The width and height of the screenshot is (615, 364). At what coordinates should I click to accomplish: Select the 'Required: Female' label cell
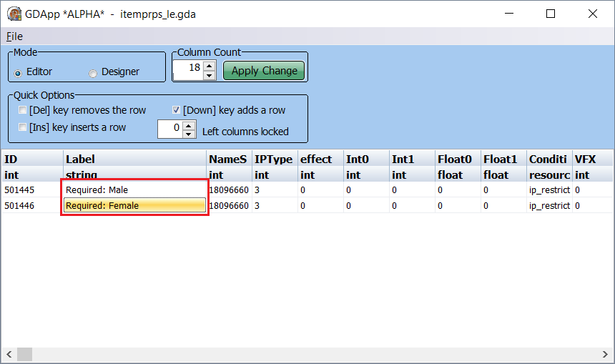click(134, 205)
